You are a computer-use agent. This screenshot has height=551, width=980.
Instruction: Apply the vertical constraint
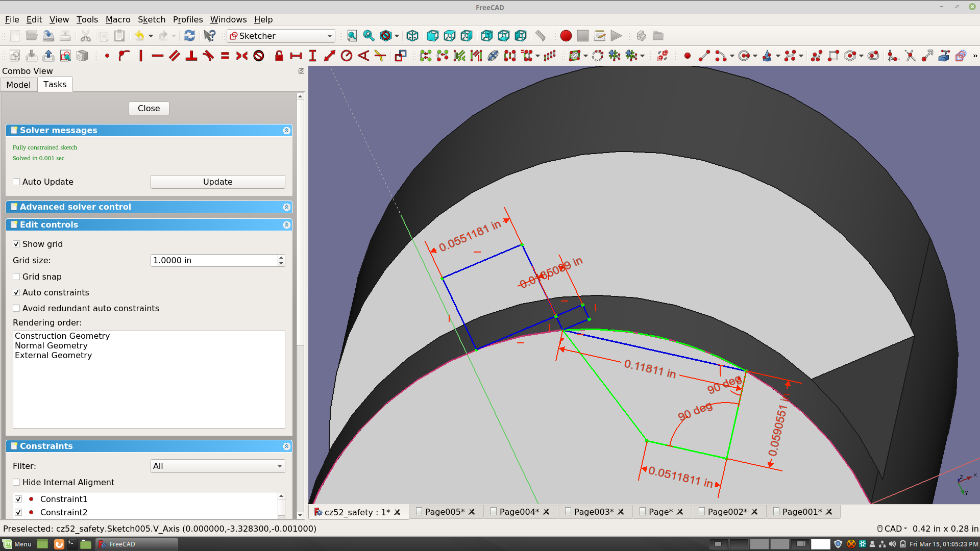(x=141, y=56)
